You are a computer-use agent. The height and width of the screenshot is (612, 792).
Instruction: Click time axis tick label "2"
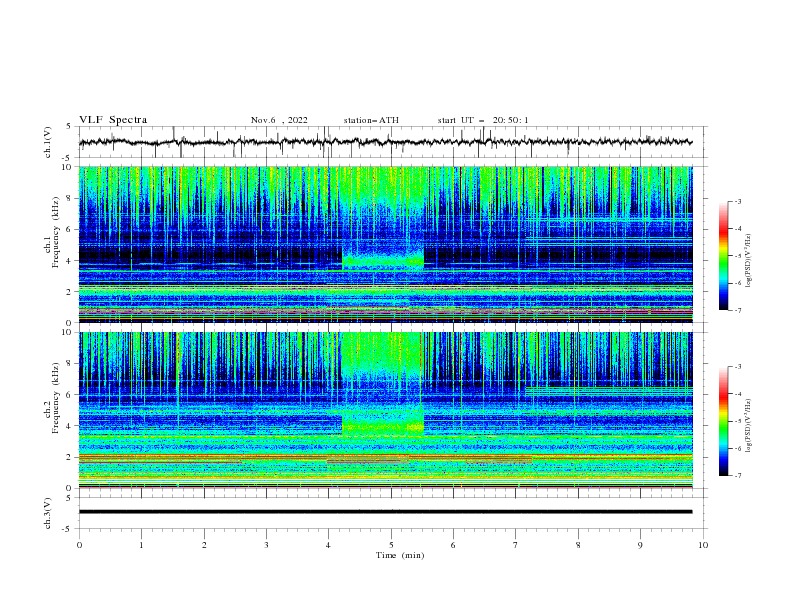pyautogui.click(x=204, y=545)
